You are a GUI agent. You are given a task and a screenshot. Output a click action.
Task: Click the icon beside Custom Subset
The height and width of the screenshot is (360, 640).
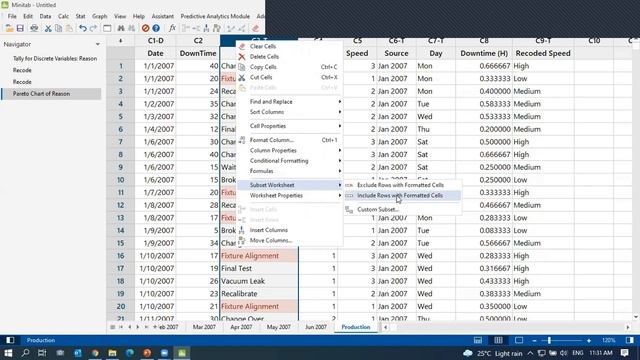[349, 209]
